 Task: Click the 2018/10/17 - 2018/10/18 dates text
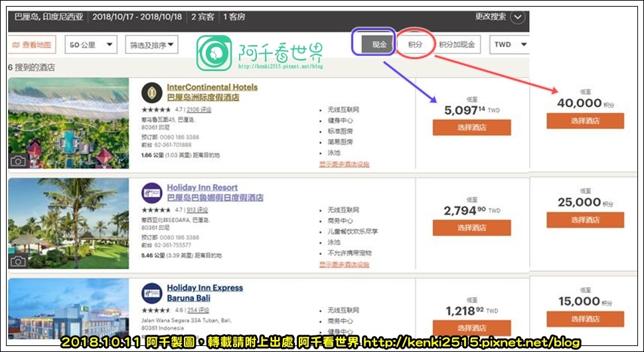click(137, 17)
